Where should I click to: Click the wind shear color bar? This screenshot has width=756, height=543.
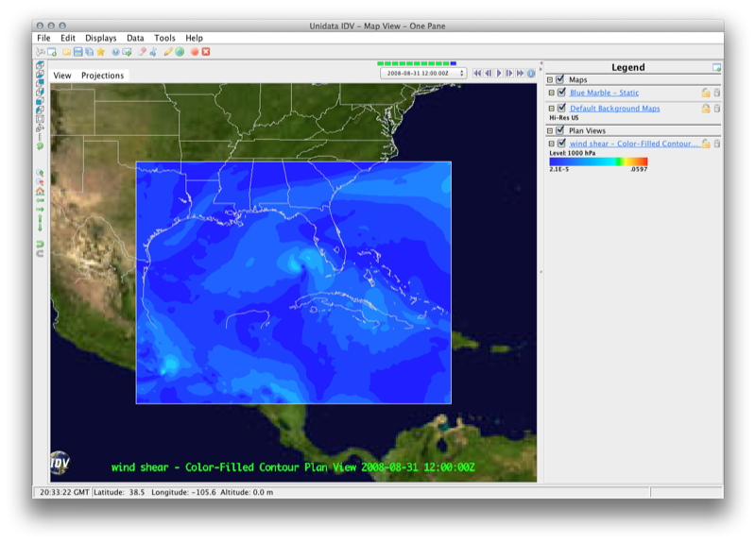(x=598, y=161)
